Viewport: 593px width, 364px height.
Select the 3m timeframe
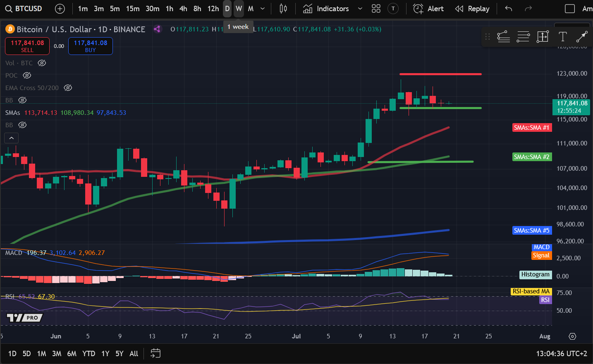pyautogui.click(x=99, y=9)
